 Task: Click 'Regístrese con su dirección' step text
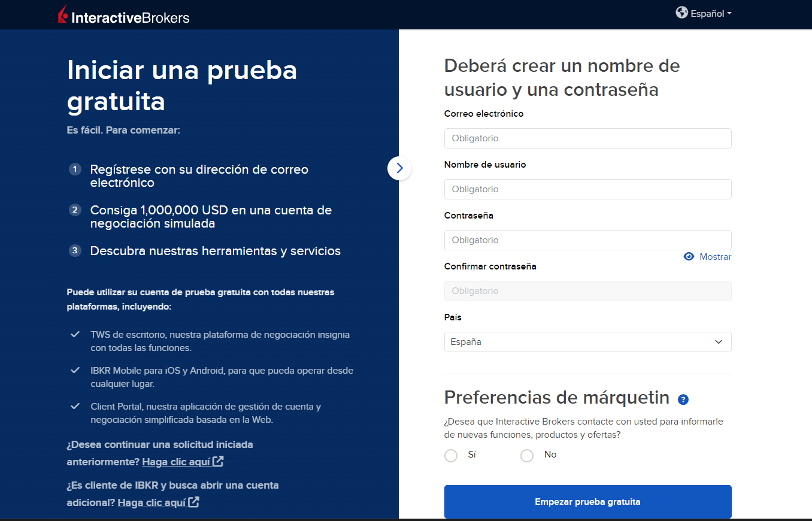[199, 176]
